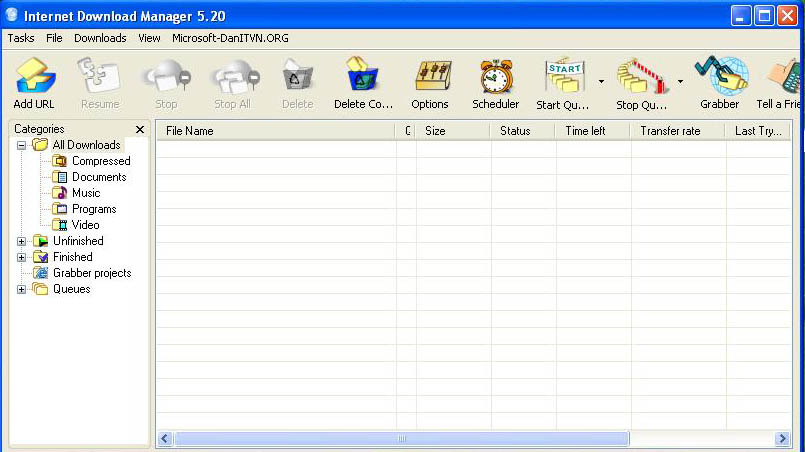Screen dimensions: 805x452
Task: Sort by Size column header
Action: coord(452,131)
